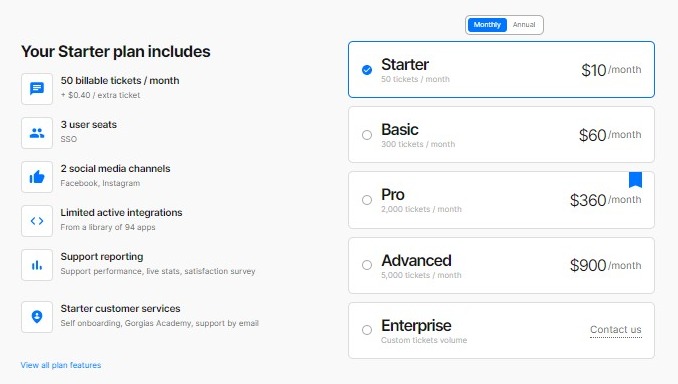678x384 pixels.
Task: Click the integrations code brackets icon
Action: 37,221
